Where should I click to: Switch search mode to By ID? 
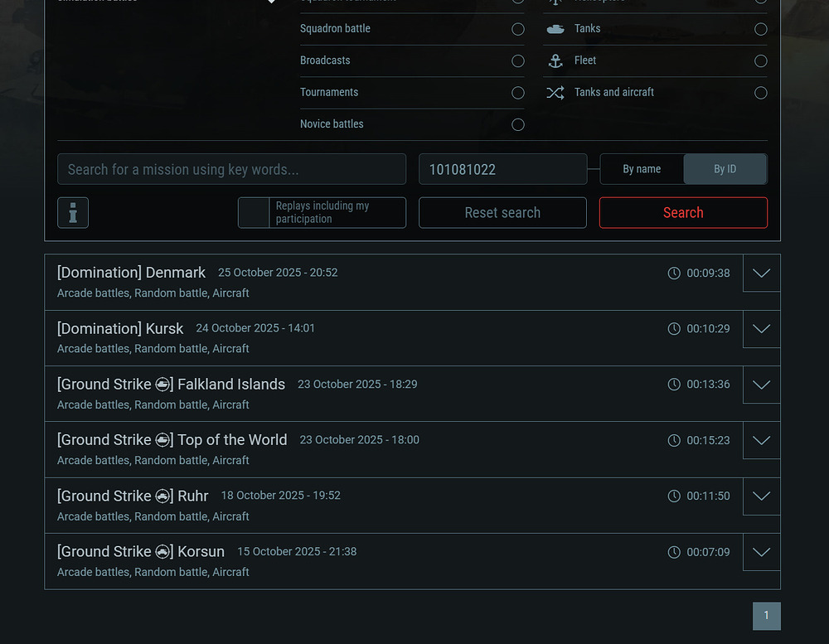coord(725,169)
